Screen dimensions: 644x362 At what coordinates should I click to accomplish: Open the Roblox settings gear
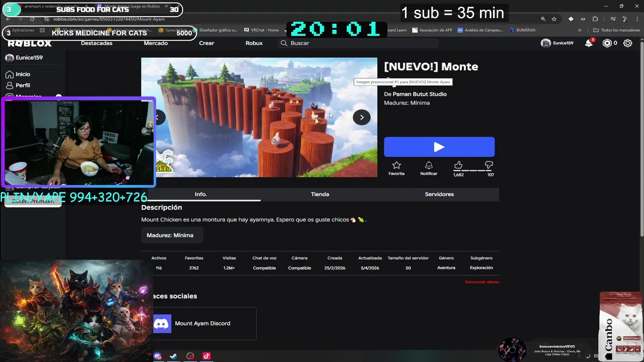coord(628,43)
